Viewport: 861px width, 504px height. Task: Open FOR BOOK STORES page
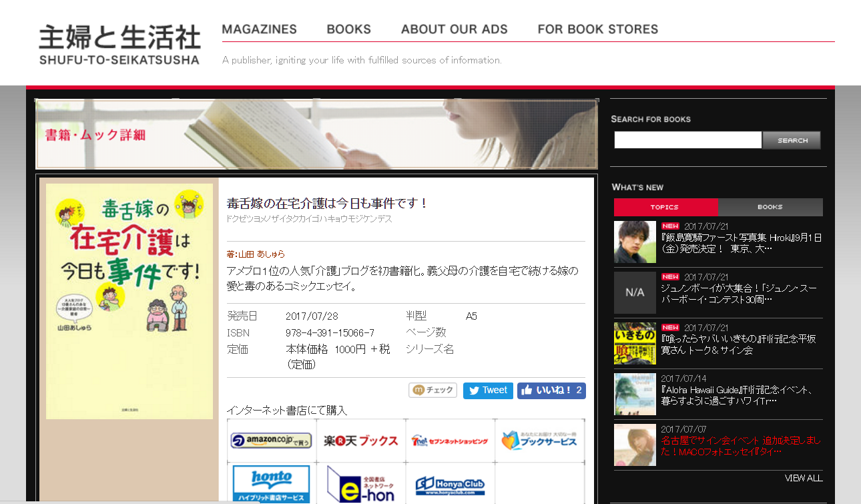(x=598, y=29)
